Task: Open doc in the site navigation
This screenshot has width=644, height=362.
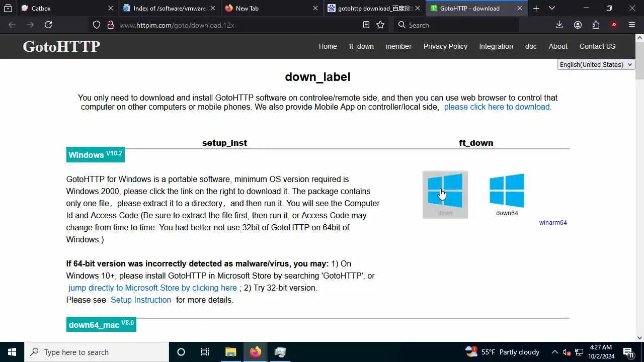Action: point(531,46)
